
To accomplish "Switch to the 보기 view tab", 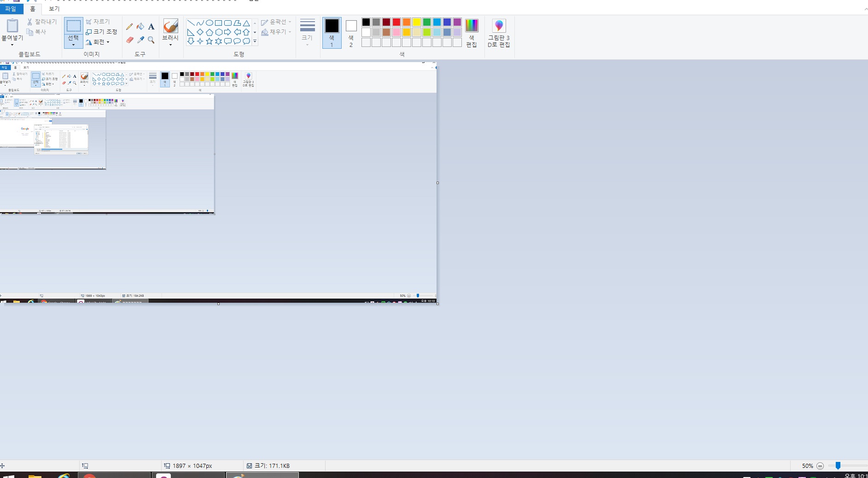I will pos(54,9).
